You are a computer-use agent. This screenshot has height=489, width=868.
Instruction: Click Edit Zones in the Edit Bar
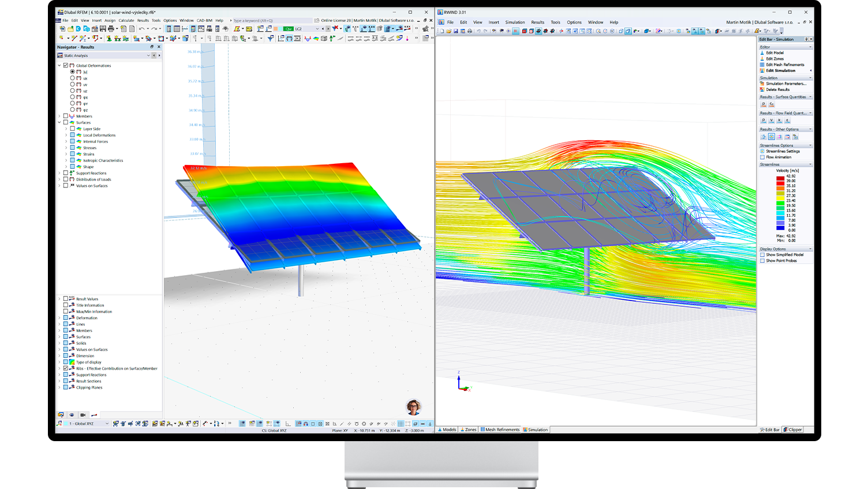(775, 59)
